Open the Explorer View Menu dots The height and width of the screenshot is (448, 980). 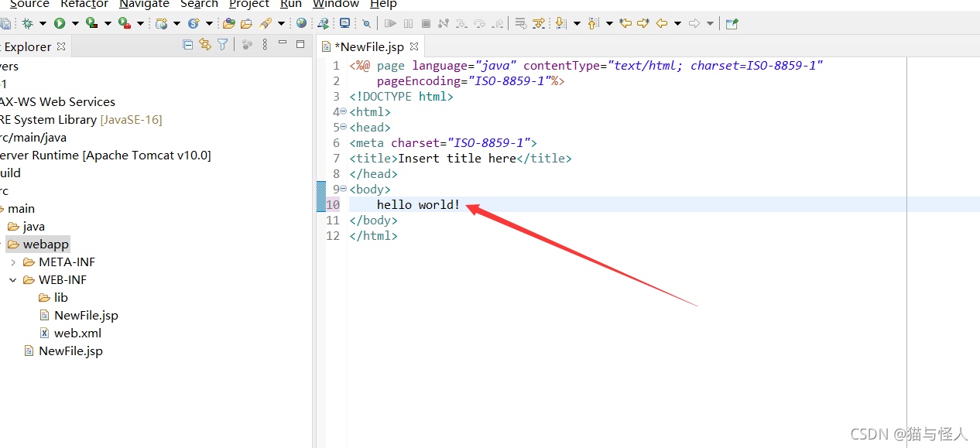(x=264, y=45)
